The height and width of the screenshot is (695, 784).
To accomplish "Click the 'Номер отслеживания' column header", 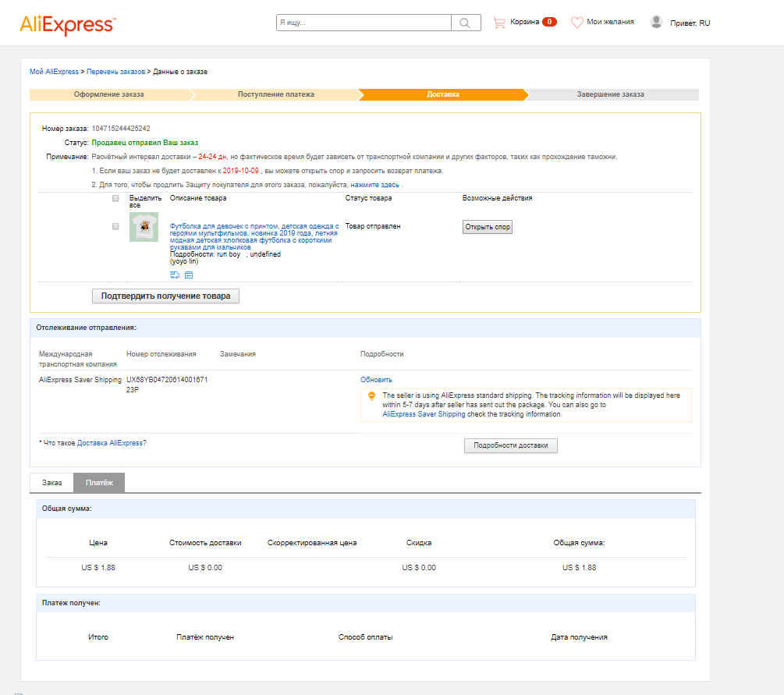I will [161, 354].
